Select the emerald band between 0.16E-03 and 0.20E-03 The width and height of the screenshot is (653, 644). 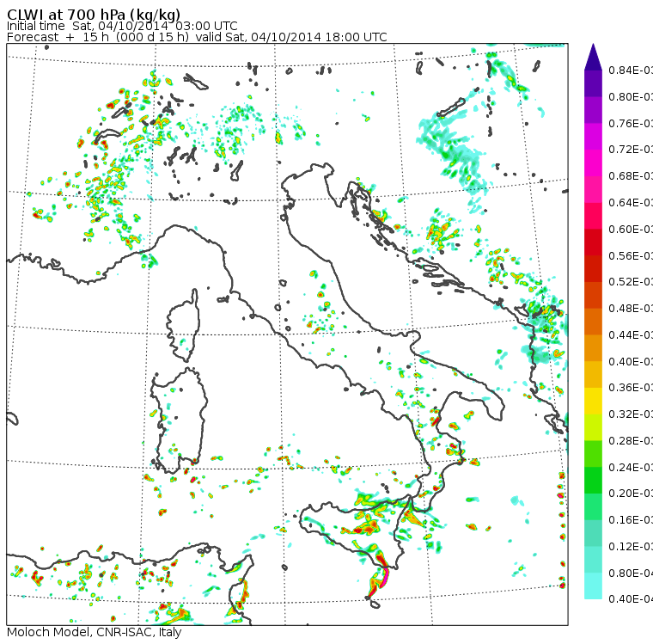593,507
